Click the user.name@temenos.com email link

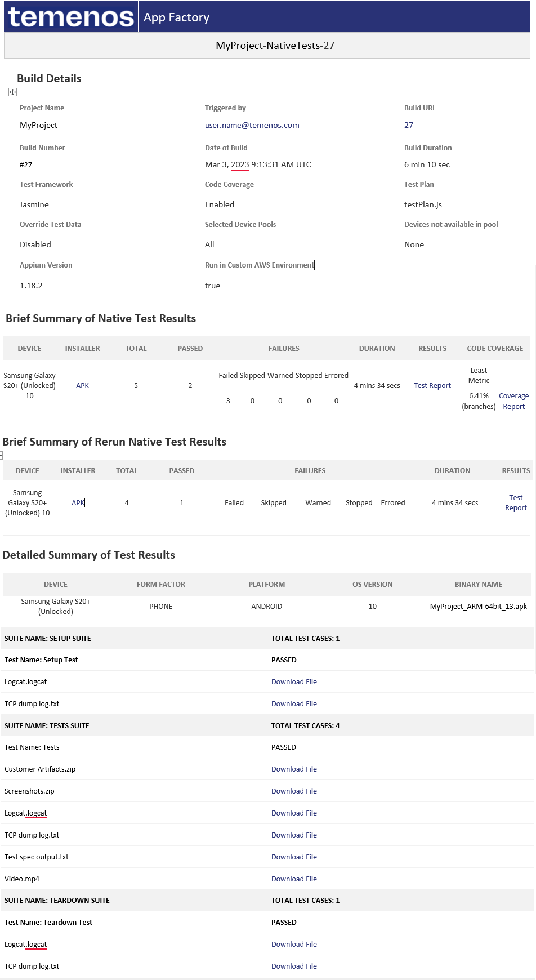click(252, 125)
